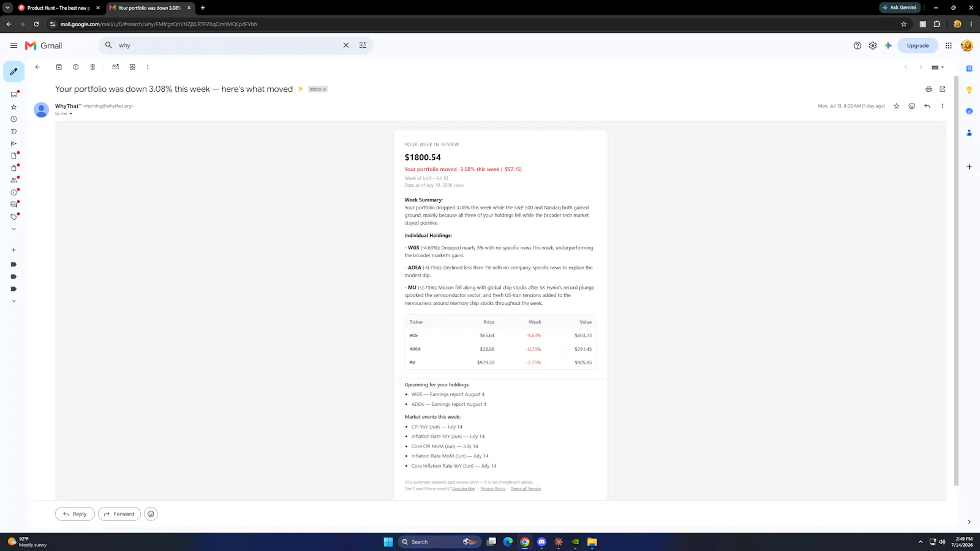
Task: Open the Drafts page icon in the sidebar
Action: (13, 156)
